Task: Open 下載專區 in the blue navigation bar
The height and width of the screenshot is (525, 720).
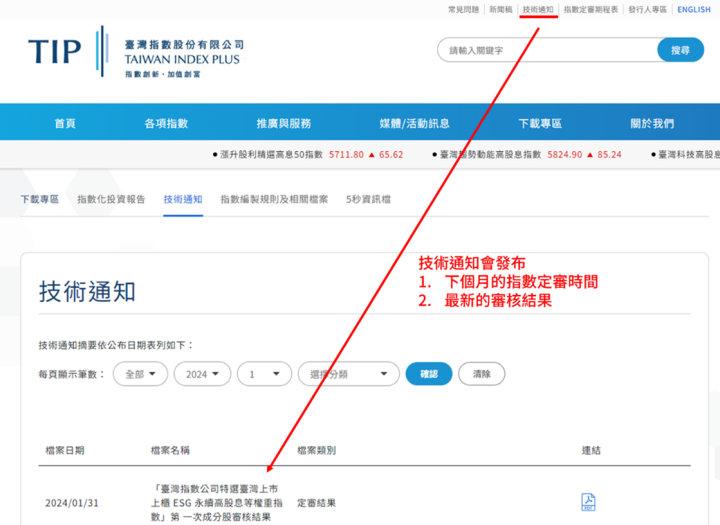Action: [x=540, y=123]
